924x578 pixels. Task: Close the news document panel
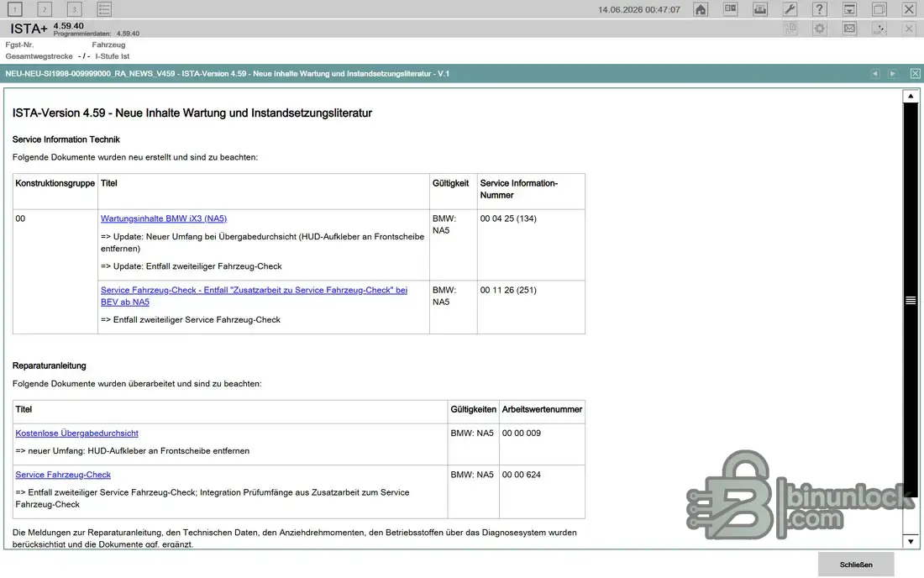pos(915,74)
